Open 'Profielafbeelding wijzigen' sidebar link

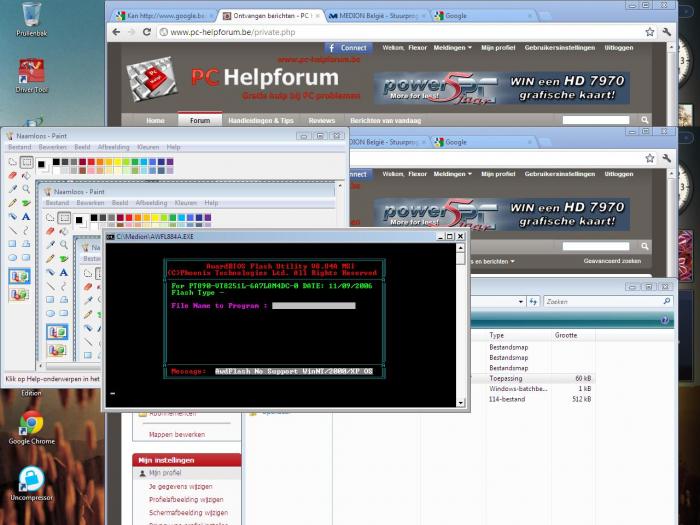click(x=186, y=499)
